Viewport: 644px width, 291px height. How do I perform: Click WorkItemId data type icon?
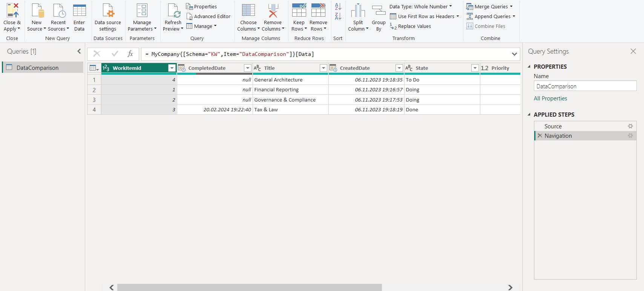tap(106, 68)
